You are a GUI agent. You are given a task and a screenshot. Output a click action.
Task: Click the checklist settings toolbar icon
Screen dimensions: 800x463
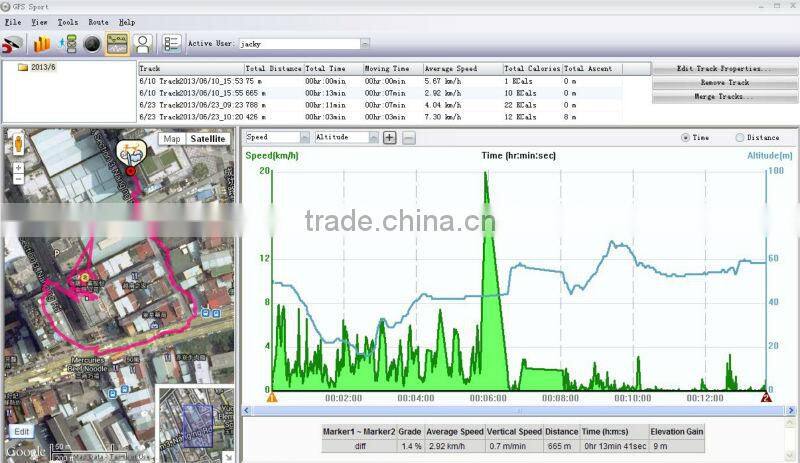pyautogui.click(x=171, y=44)
